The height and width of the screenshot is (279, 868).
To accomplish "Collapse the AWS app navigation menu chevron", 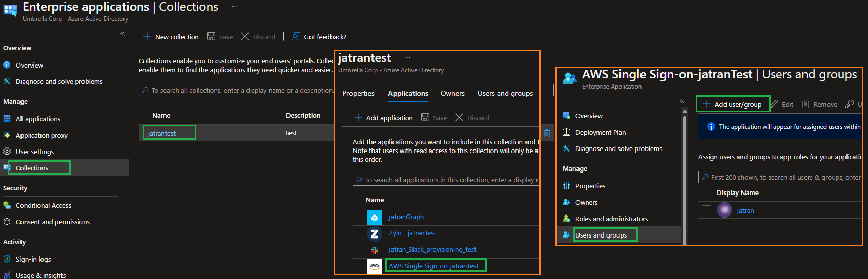I will click(x=682, y=101).
